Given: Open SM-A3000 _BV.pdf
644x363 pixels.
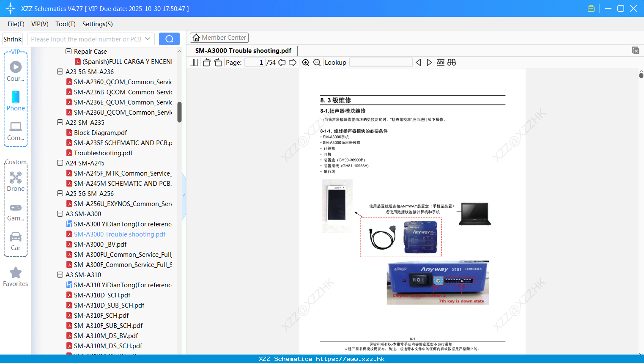Looking at the screenshot, I should (100, 244).
